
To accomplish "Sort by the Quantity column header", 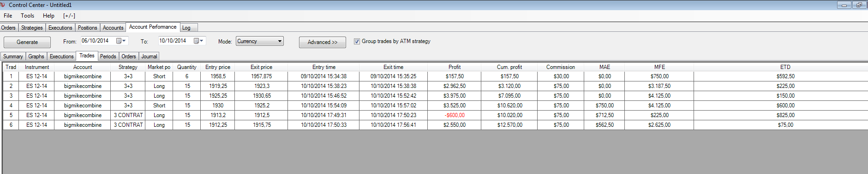I will coord(187,67).
